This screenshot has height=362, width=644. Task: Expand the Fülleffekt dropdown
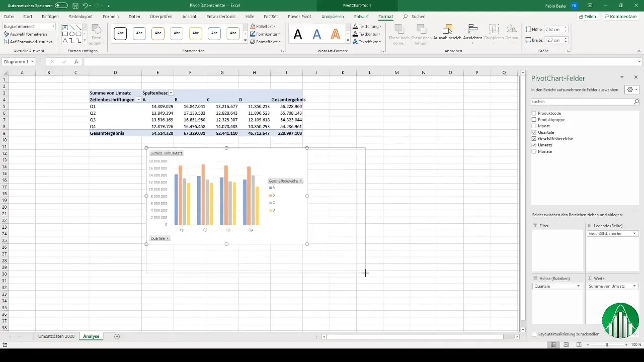pyautogui.click(x=275, y=26)
